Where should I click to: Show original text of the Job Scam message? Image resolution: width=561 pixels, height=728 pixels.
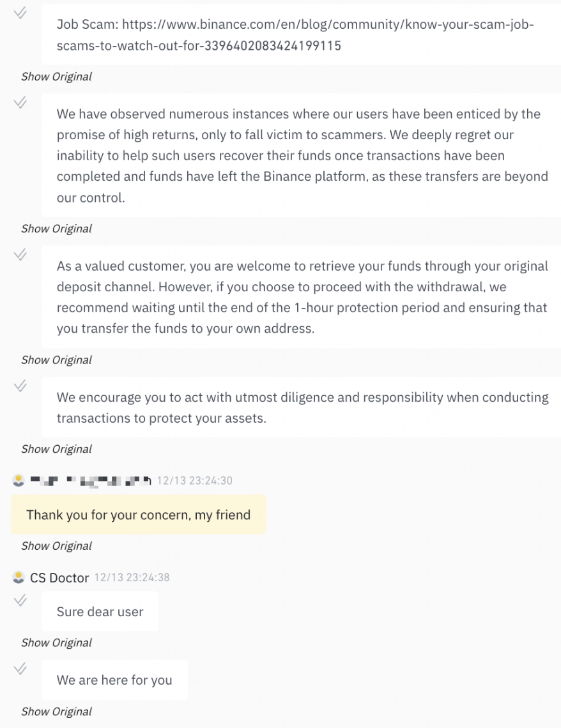point(56,77)
